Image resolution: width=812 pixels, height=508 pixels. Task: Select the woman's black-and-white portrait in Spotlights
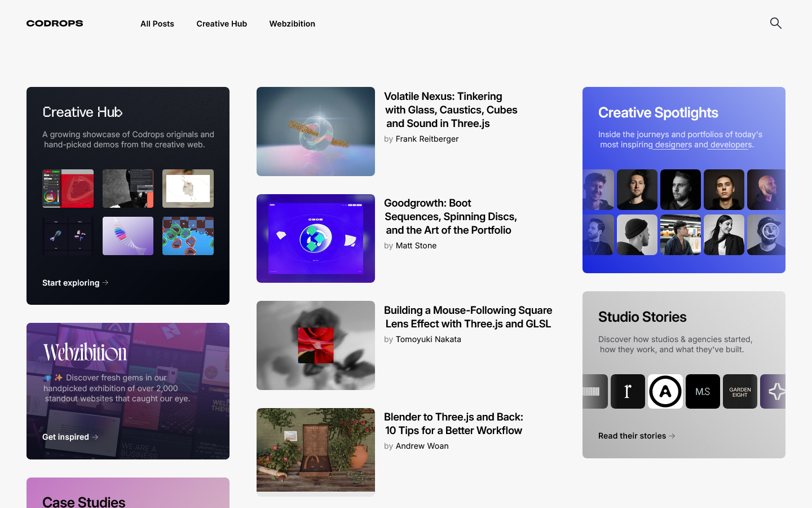click(x=724, y=235)
